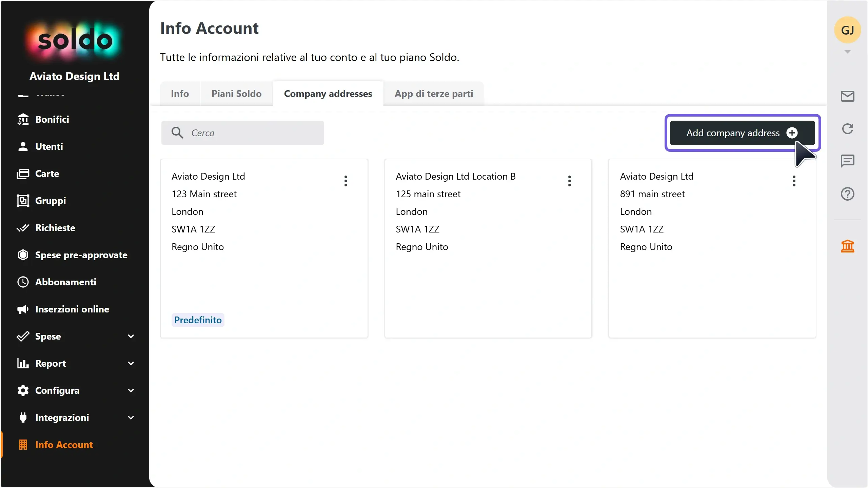Image resolution: width=868 pixels, height=488 pixels.
Task: Click the orange bank building icon
Action: [x=847, y=246]
